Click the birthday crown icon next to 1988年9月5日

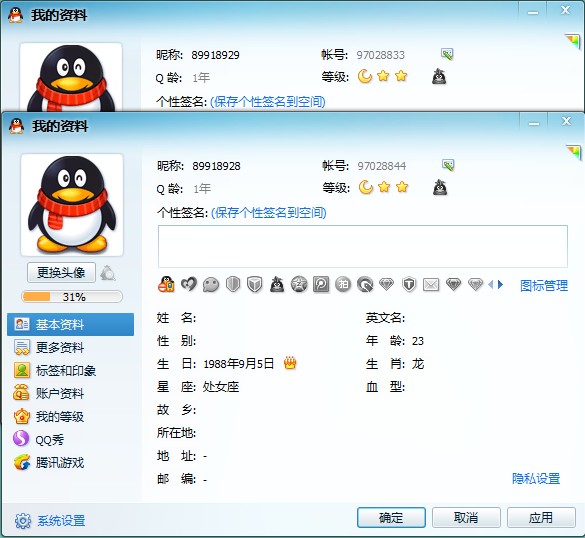click(x=290, y=363)
